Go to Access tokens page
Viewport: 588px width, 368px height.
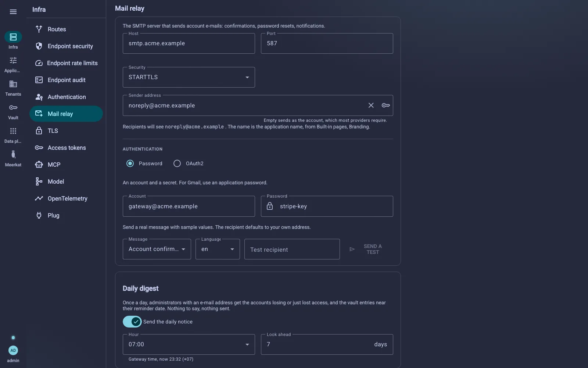coord(66,148)
